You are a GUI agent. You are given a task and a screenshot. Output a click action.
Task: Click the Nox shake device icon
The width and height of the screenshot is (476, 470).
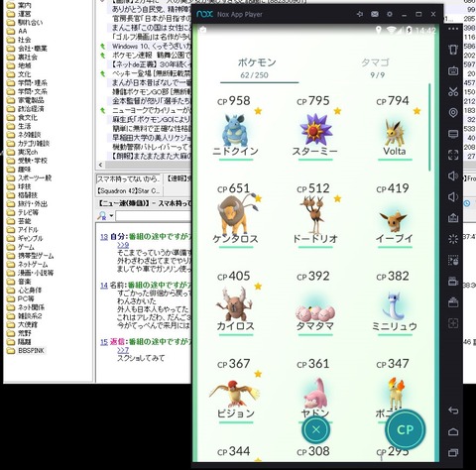click(453, 50)
